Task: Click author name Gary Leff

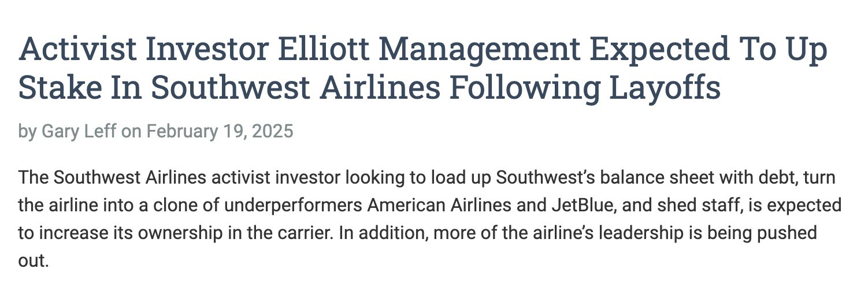Action: pyautogui.click(x=80, y=132)
